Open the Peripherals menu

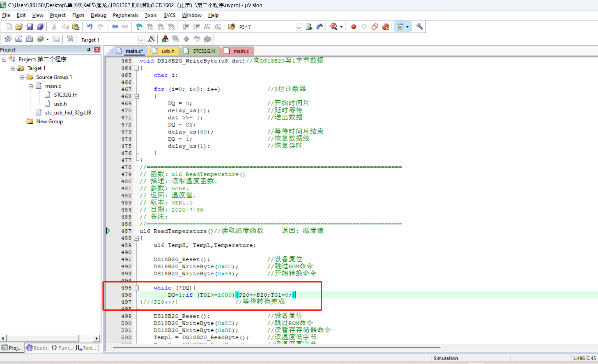click(125, 15)
